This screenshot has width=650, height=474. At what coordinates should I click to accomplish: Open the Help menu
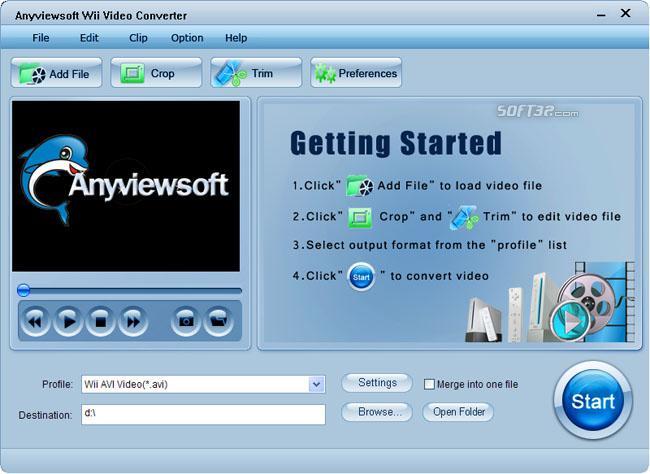click(x=236, y=38)
